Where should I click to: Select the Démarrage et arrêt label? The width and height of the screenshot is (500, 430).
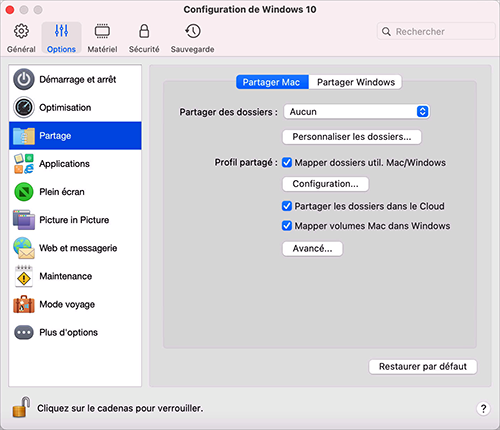(78, 79)
